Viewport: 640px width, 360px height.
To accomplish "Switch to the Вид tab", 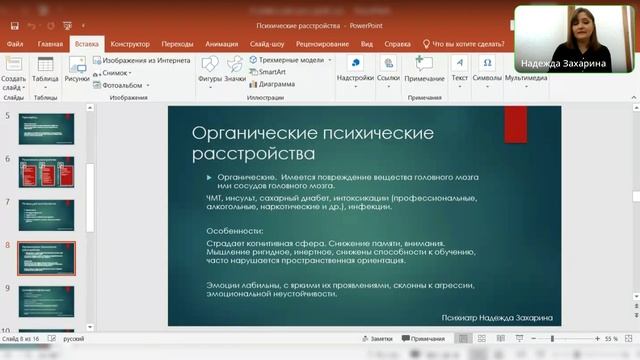I will (367, 44).
